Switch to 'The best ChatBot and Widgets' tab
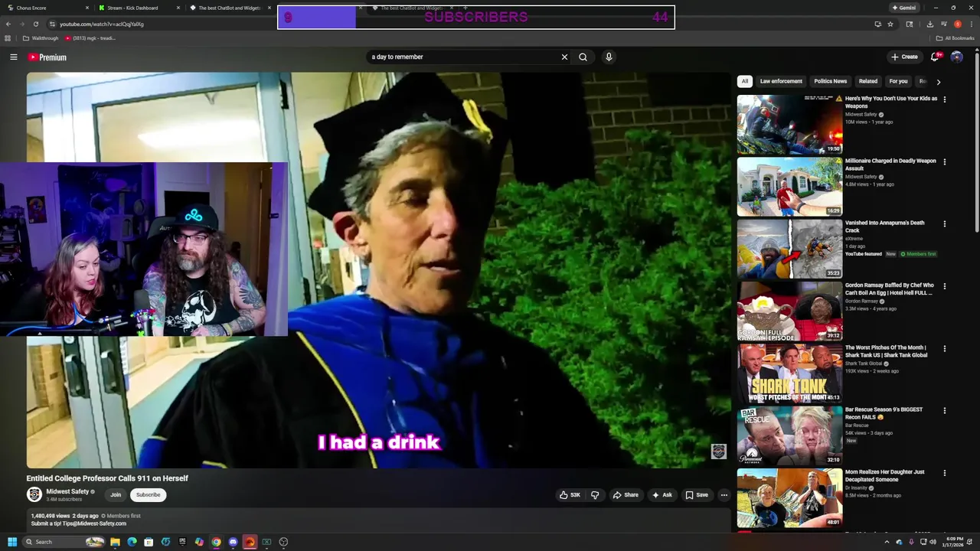 229,8
